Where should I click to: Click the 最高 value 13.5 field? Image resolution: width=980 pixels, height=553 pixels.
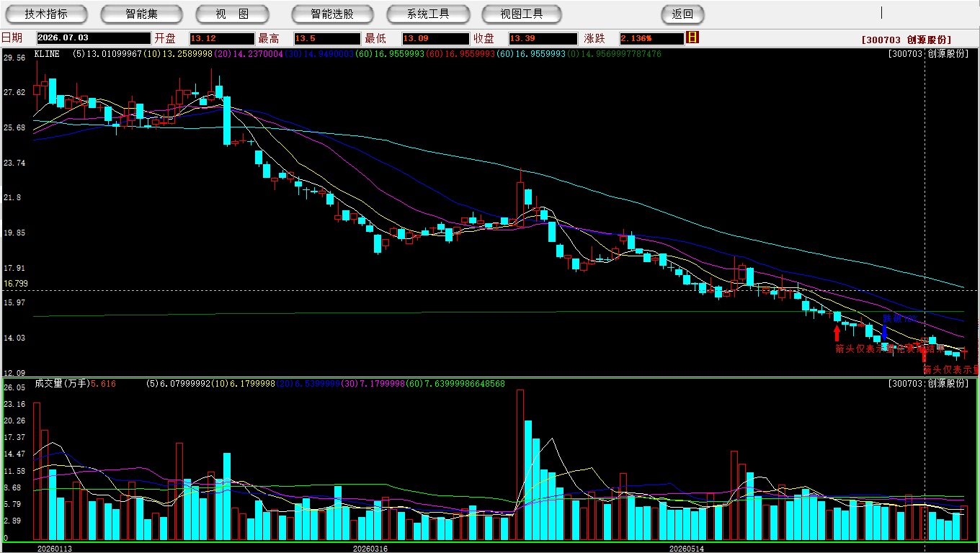[326, 39]
